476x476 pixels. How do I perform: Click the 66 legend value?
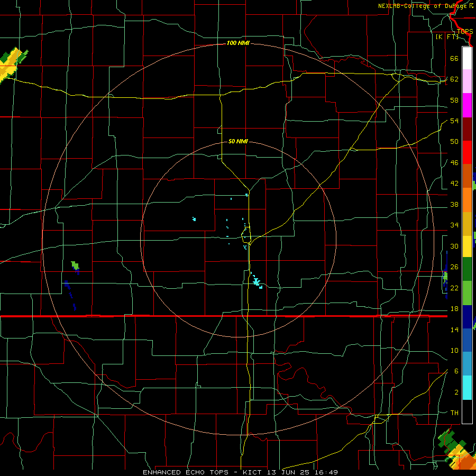pos(454,58)
